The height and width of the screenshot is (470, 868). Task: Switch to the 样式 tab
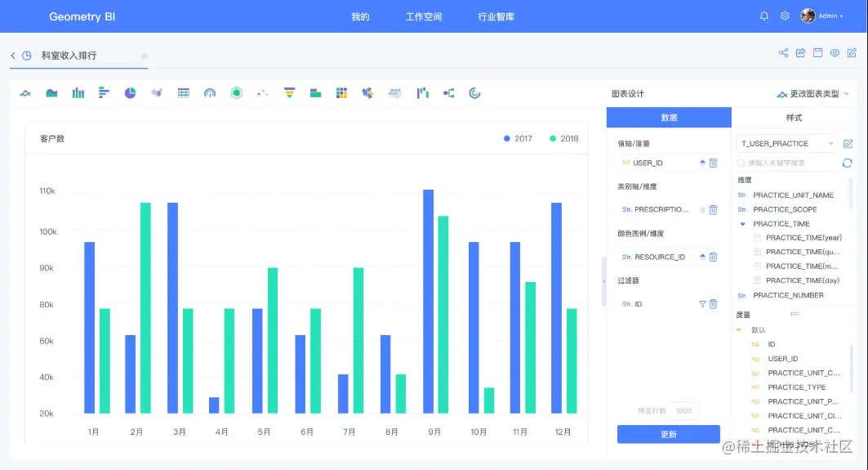(x=794, y=118)
